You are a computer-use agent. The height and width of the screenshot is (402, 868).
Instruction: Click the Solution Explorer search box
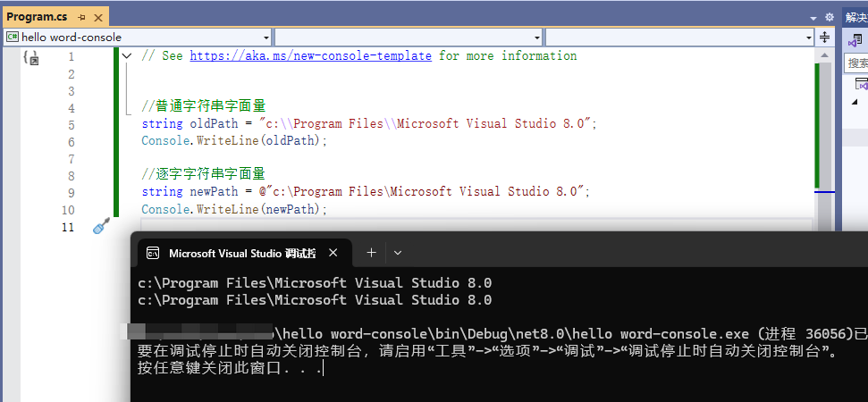click(857, 63)
